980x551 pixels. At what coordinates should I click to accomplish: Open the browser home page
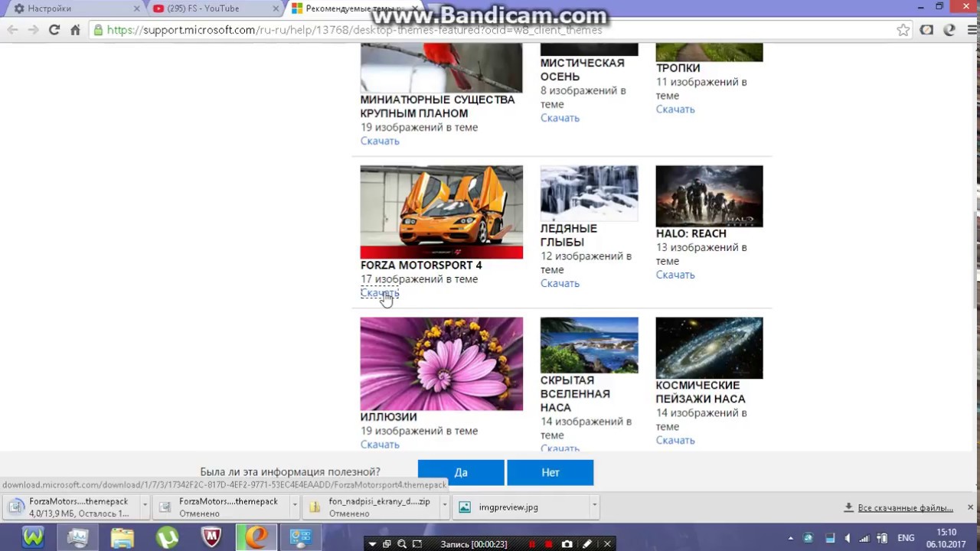coord(75,30)
